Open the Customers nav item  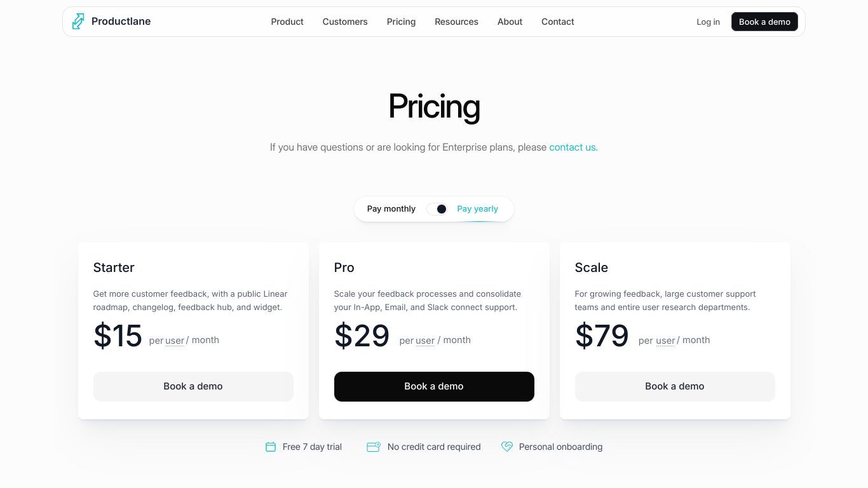pyautogui.click(x=345, y=22)
